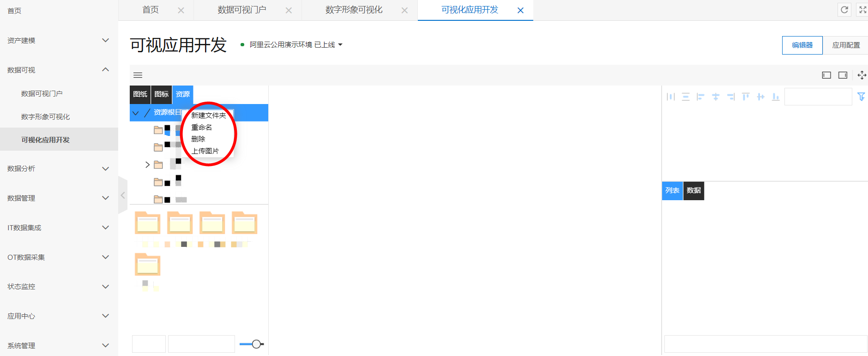Expand 数据管理 sidebar section
The height and width of the screenshot is (356, 868).
point(105,198)
